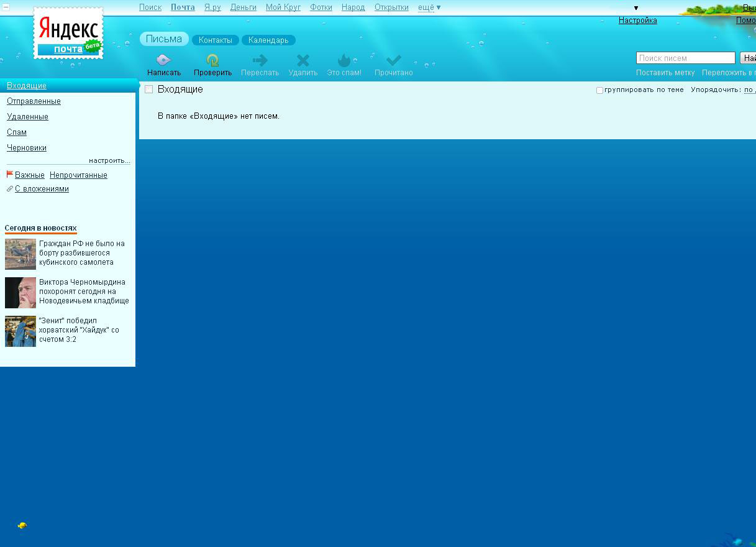
Task: Click the paperclip attachments icon
Action: pyautogui.click(x=9, y=189)
